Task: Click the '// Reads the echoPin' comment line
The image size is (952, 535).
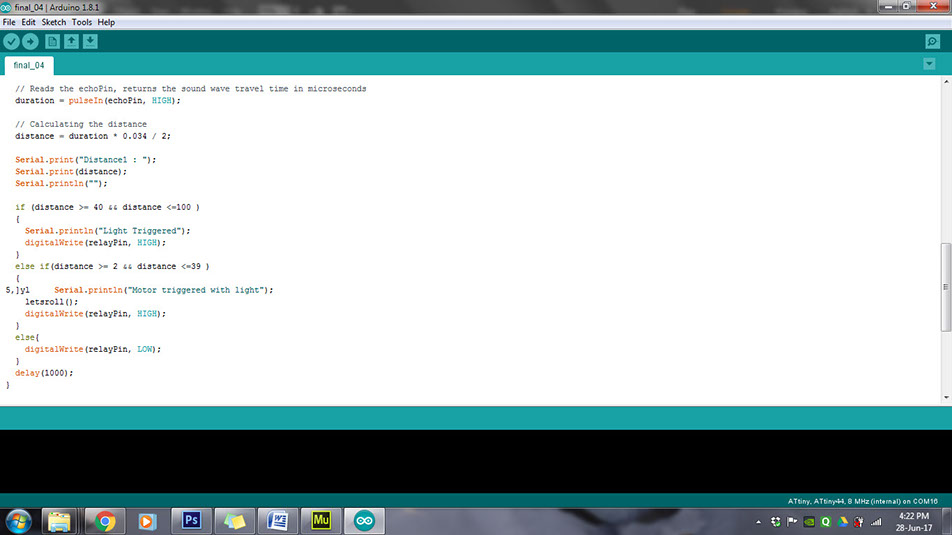Action: (x=191, y=89)
